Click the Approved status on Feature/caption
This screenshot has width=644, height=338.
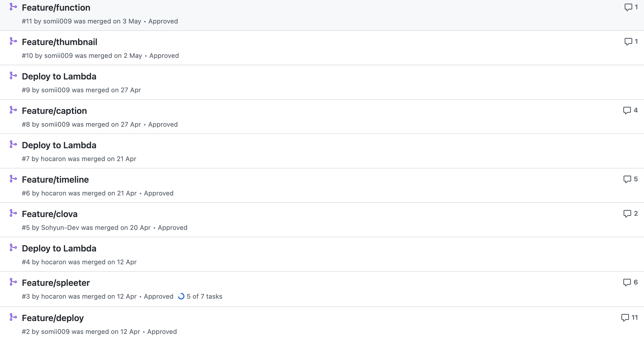(x=163, y=124)
